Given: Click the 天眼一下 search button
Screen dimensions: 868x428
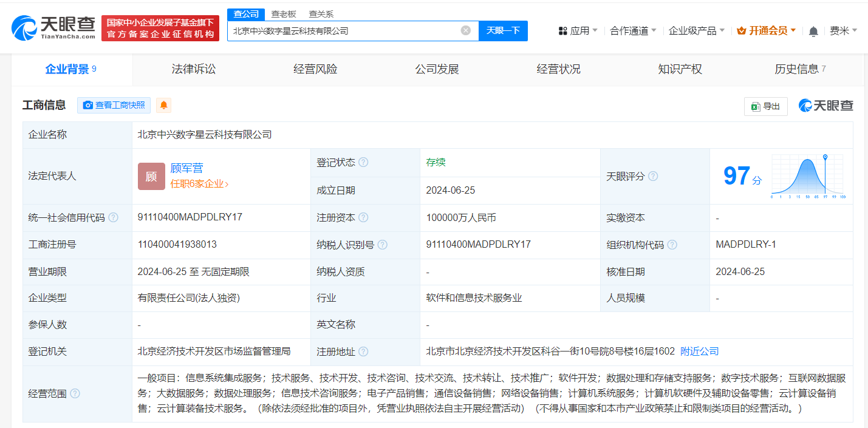Looking at the screenshot, I should pos(502,30).
